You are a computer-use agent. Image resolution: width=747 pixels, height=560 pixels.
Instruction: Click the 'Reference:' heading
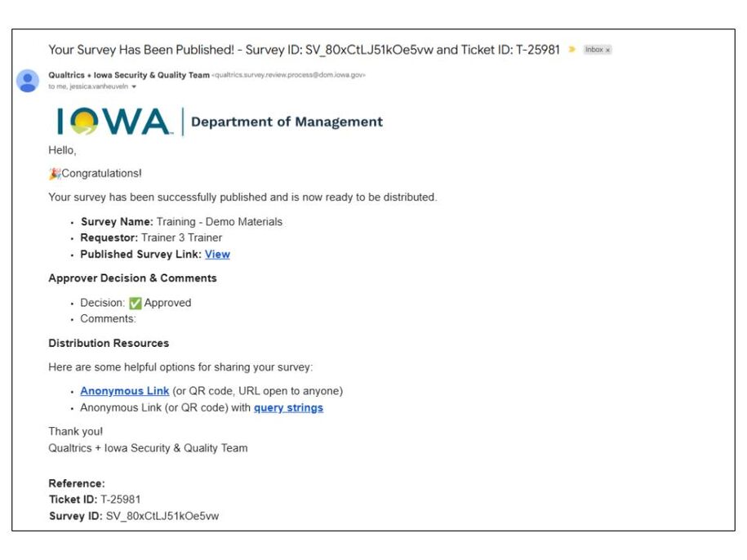77,483
